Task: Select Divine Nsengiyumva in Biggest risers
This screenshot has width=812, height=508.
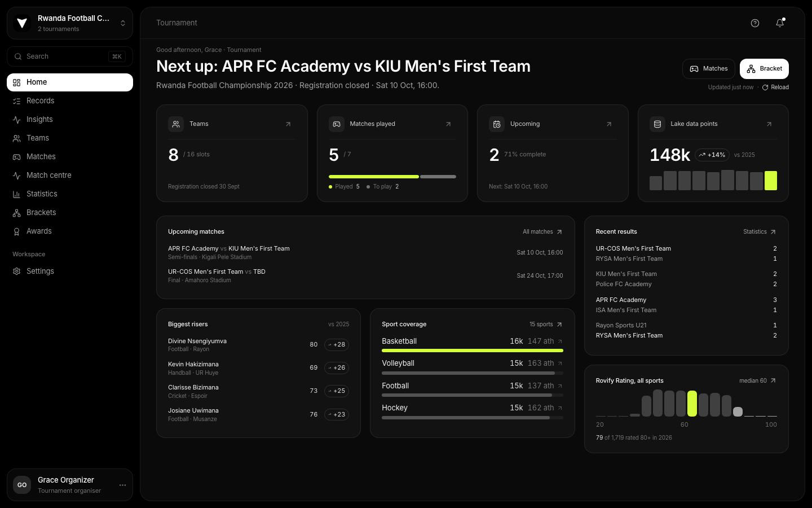Action: pyautogui.click(x=258, y=345)
